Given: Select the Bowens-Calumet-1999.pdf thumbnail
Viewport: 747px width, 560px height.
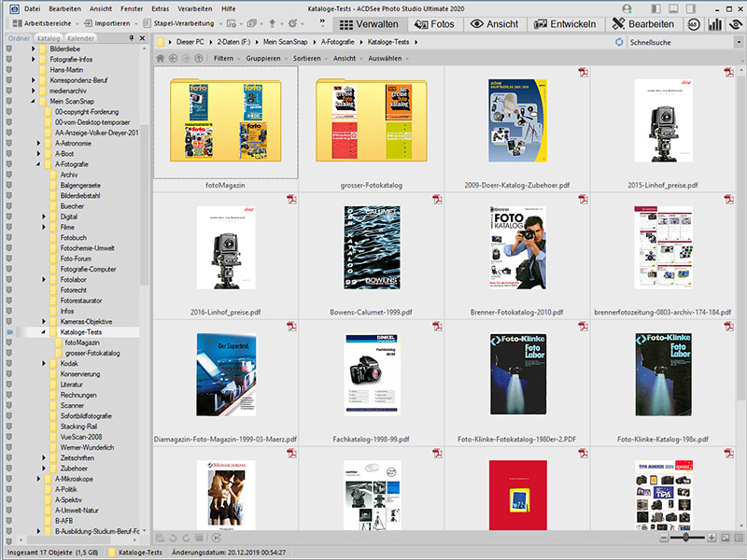Looking at the screenshot, I should tap(372, 246).
